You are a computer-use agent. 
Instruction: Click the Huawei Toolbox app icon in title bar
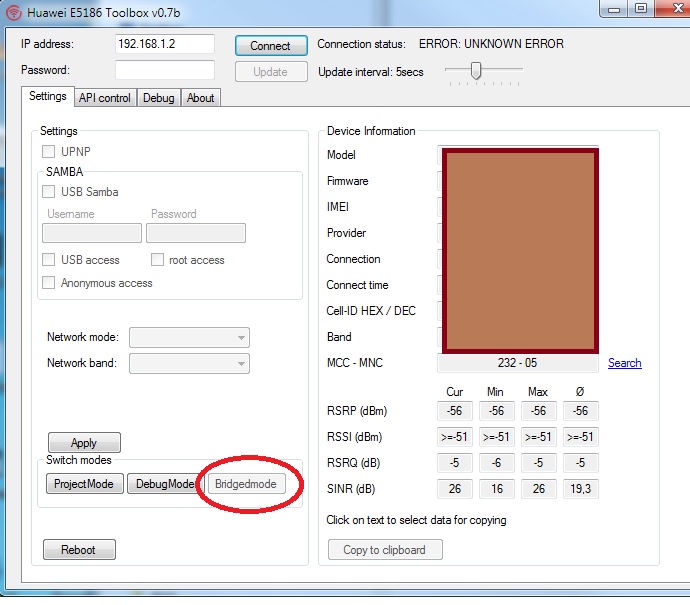pyautogui.click(x=14, y=13)
